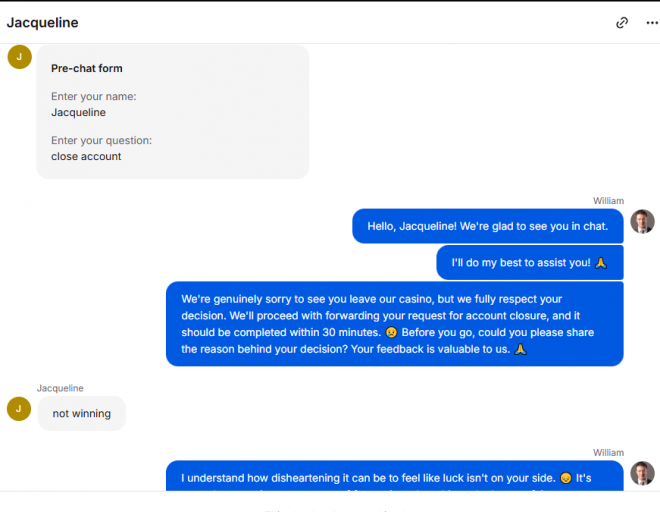Click the 'Enter your name:' field value Jacqueline

pyautogui.click(x=78, y=112)
